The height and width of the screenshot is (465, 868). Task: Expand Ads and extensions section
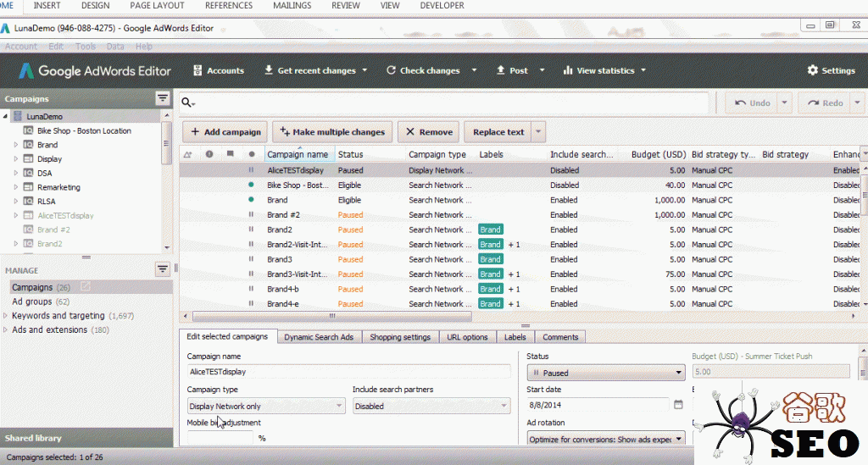6,329
